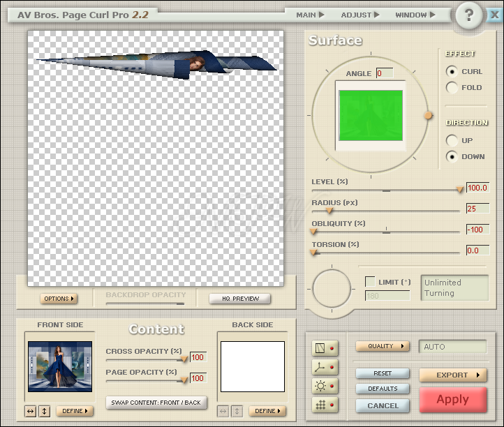Edit the LEVEL value field 100.0

tap(478, 188)
